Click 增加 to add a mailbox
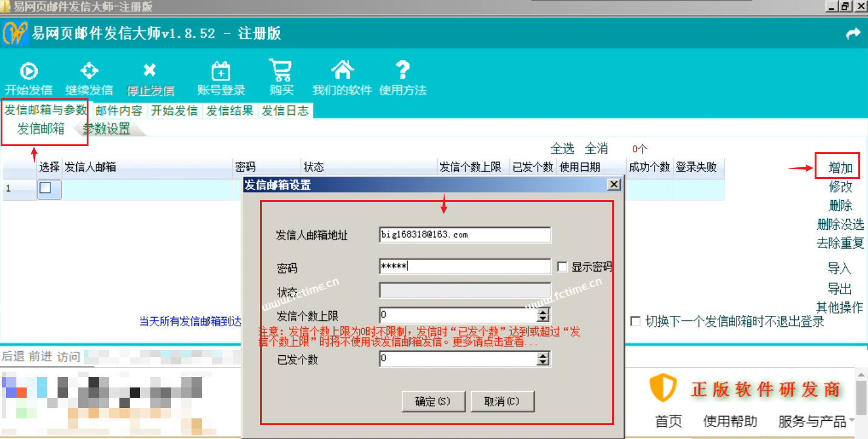This screenshot has height=439, width=868. point(841,167)
